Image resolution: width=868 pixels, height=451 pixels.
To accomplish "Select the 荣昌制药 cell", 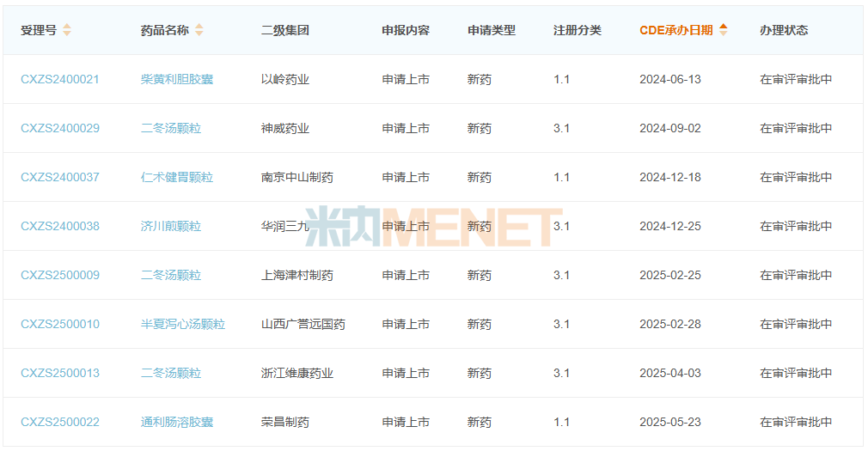I will [285, 423].
